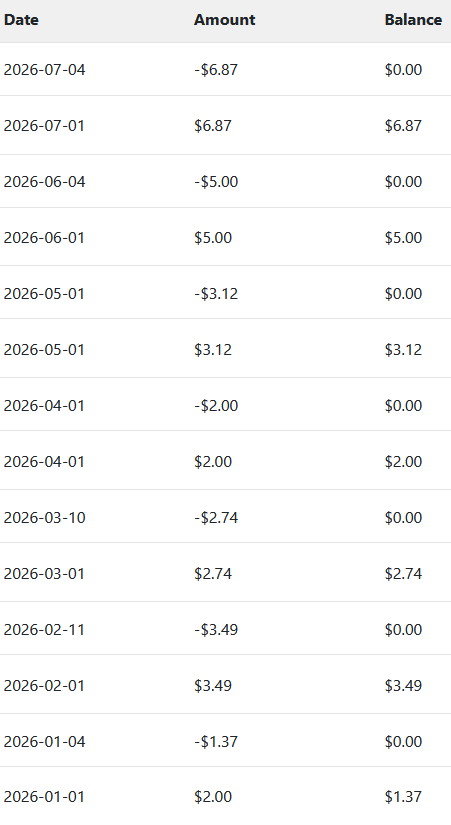Click the Balance column header
The width and height of the screenshot is (451, 825).
coord(413,20)
